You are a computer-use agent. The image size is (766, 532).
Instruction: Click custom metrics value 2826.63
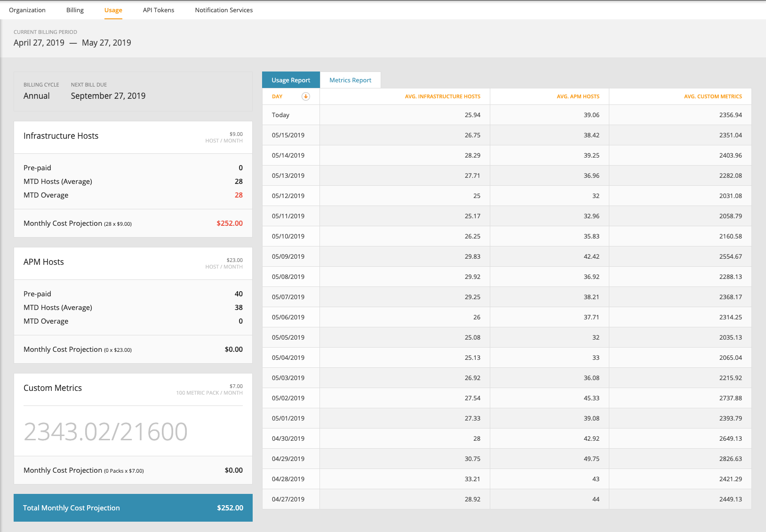click(x=730, y=459)
